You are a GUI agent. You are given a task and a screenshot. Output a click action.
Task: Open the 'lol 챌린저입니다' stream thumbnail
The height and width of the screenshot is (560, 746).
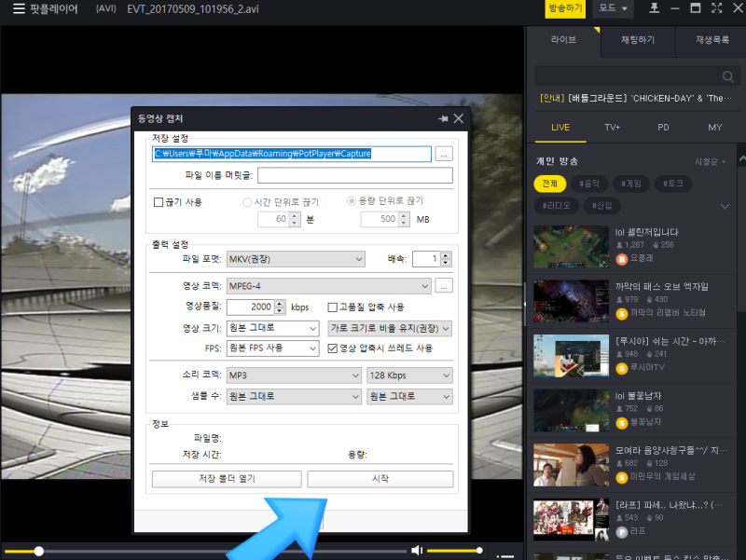[571, 247]
